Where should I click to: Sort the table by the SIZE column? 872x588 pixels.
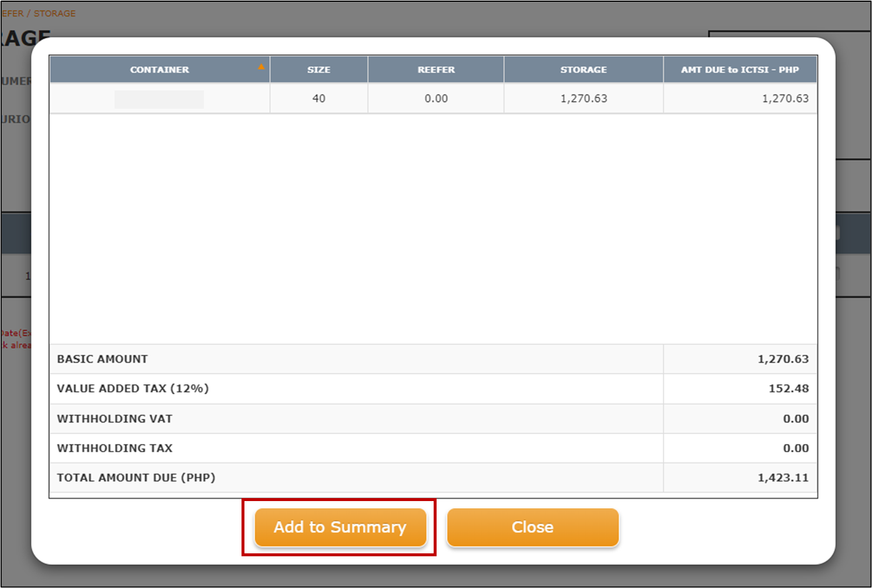[318, 69]
